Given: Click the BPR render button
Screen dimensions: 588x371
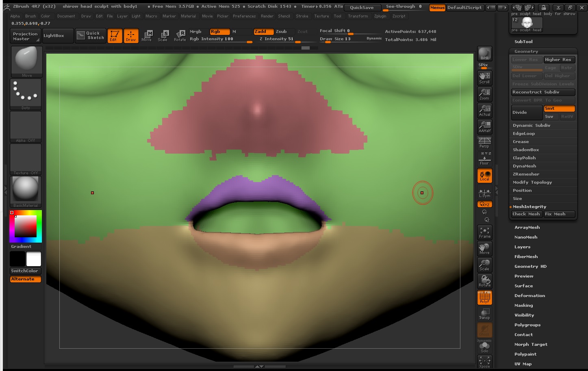Looking at the screenshot, I should 484,54.
